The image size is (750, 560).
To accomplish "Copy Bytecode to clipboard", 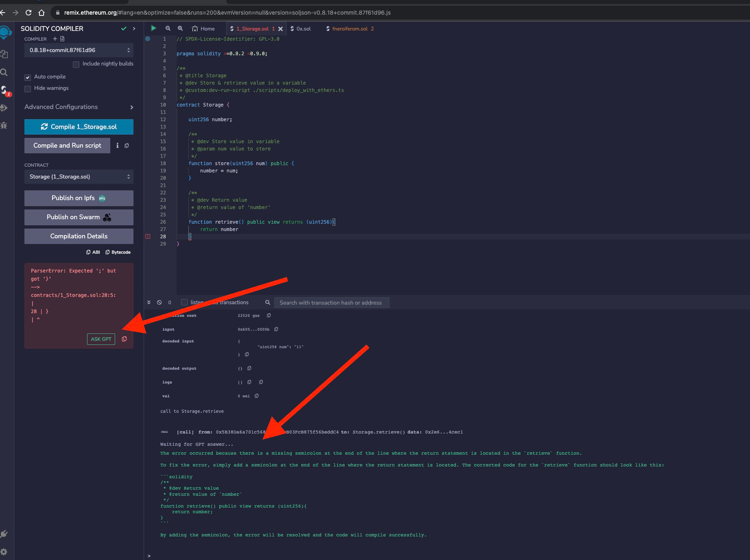I will (x=118, y=252).
